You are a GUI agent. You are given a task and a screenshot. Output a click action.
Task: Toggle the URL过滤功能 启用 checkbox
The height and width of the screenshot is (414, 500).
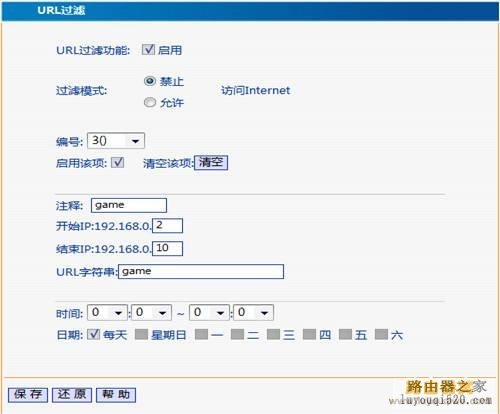148,50
